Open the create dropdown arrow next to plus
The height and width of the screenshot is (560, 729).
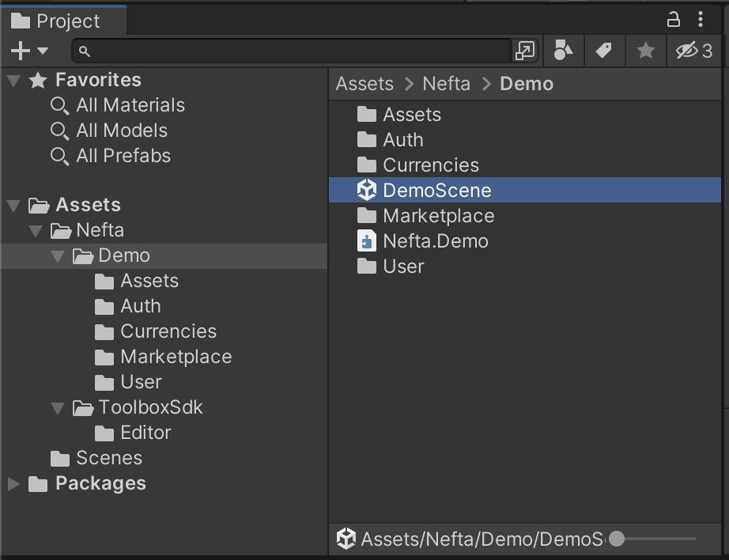point(43,51)
